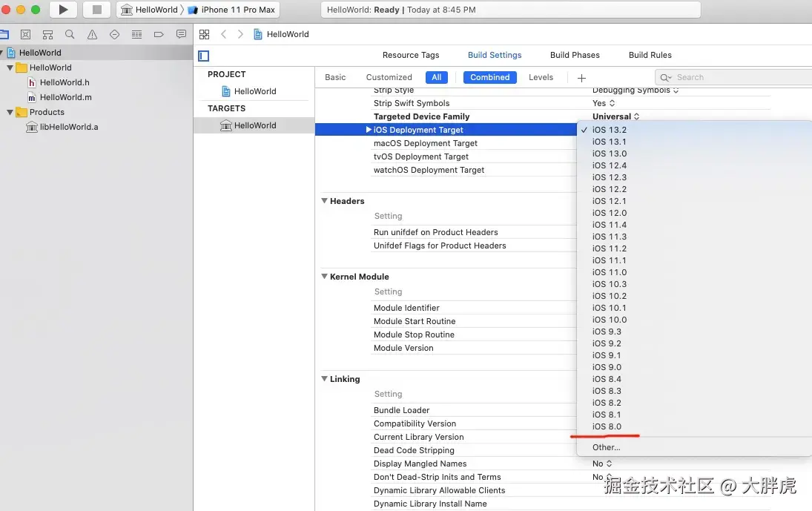This screenshot has height=511, width=812.
Task: Open Targeted Device Family Universal popup
Action: (615, 116)
